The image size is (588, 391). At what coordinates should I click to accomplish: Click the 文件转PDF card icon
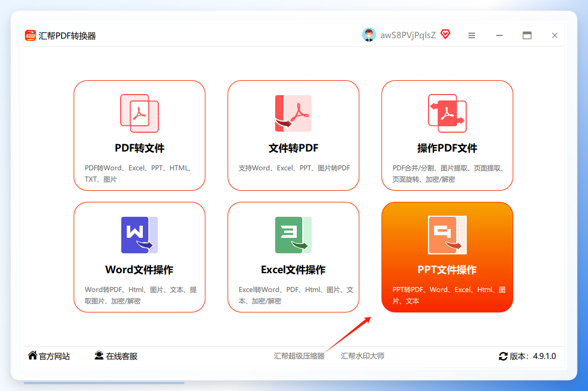pyautogui.click(x=293, y=113)
